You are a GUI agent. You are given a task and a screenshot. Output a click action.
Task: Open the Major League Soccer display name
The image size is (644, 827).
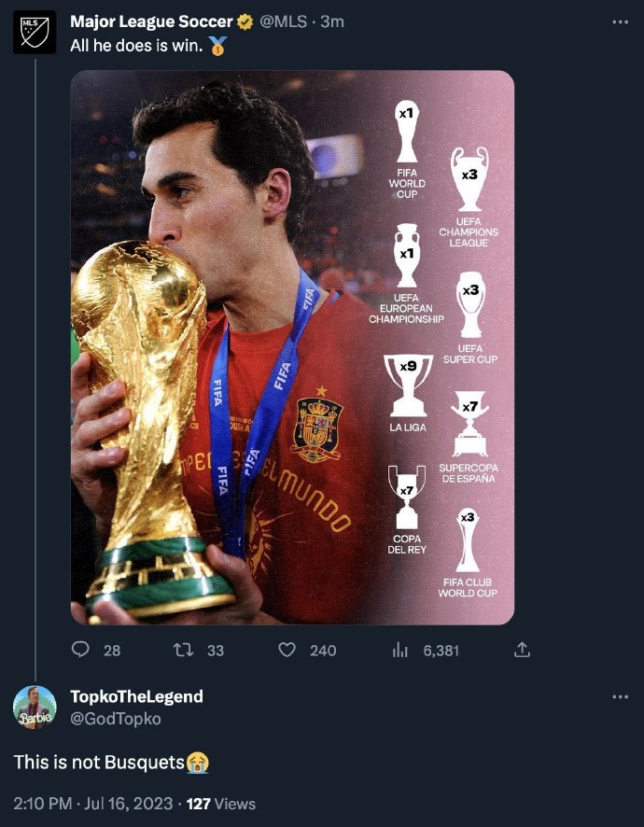coord(151,21)
